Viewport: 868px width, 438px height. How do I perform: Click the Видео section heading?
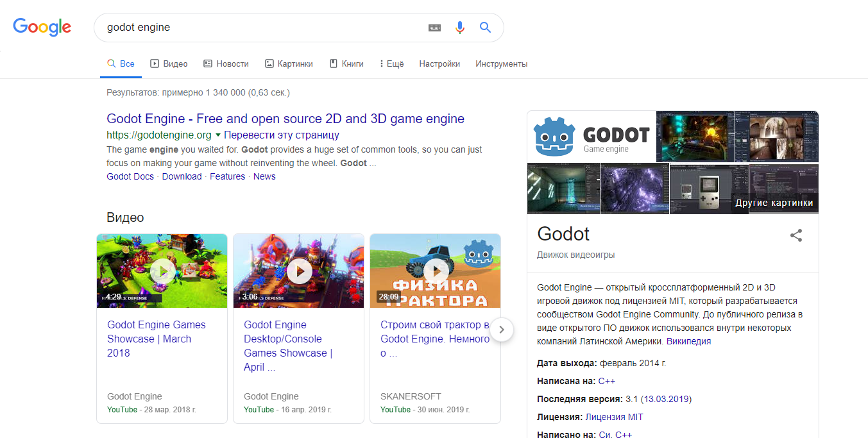pyautogui.click(x=125, y=217)
